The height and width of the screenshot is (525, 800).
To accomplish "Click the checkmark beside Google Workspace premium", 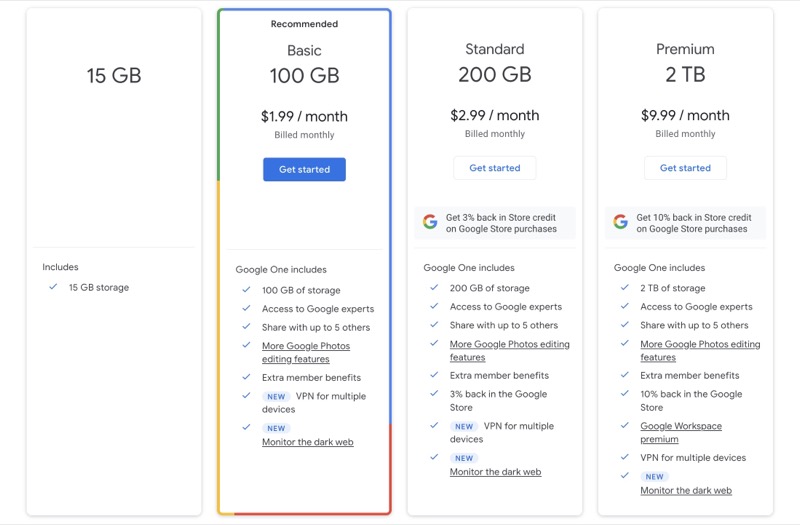I will click(x=624, y=425).
